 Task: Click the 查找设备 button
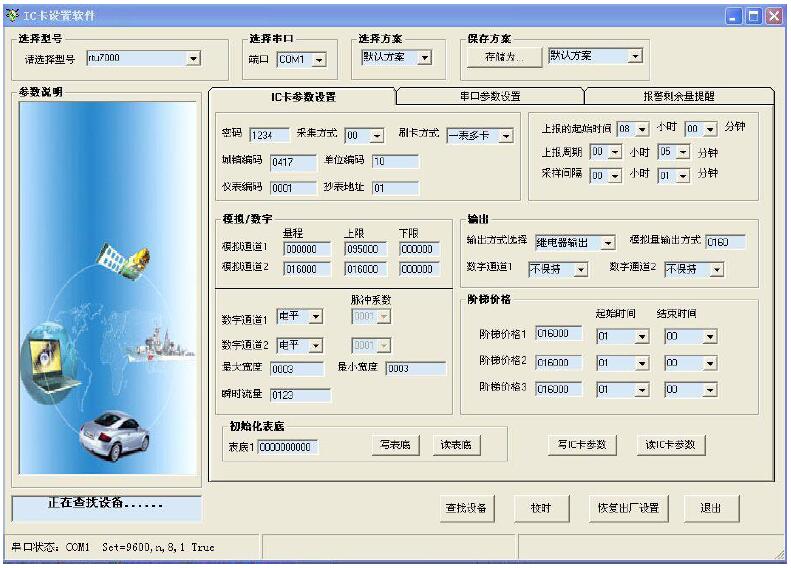[466, 508]
